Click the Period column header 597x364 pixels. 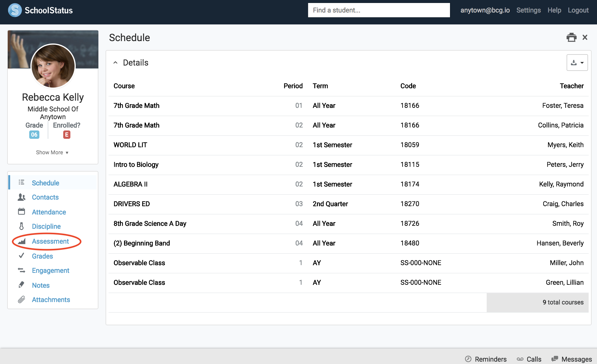(x=293, y=86)
